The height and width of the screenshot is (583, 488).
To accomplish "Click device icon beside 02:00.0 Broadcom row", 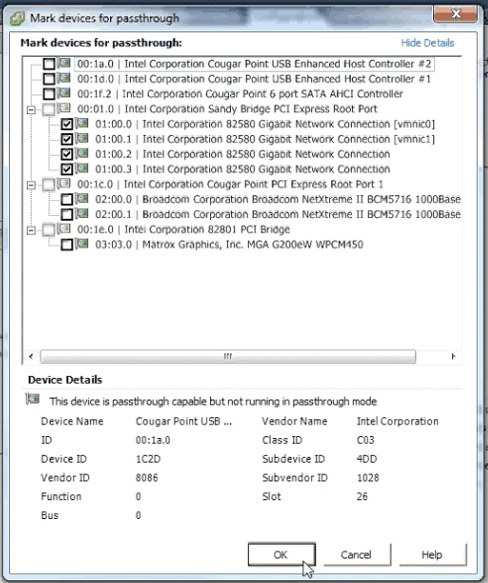I will click(x=82, y=199).
